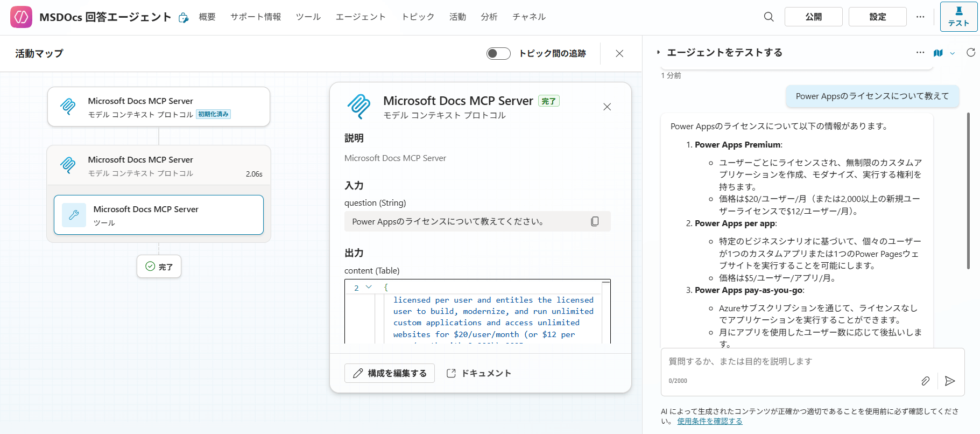Viewport: 980px width, 434px height.
Task: Click the search magnifier icon
Action: [x=769, y=17]
